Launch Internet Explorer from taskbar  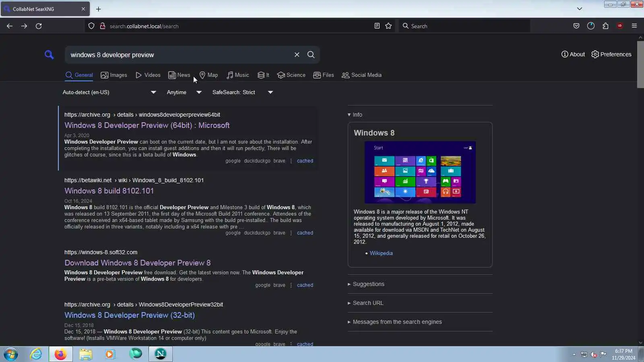pos(36,354)
